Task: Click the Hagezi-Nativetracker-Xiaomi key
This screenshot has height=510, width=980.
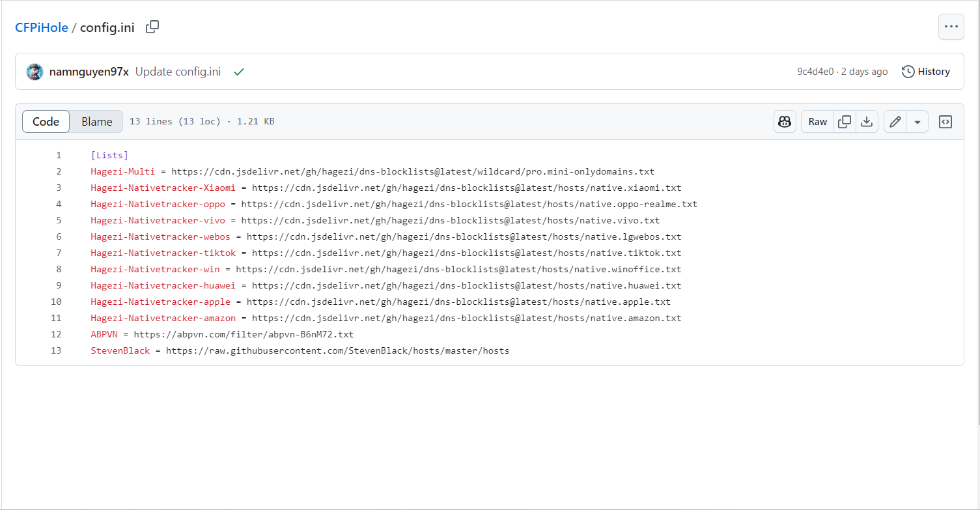Action: (163, 188)
